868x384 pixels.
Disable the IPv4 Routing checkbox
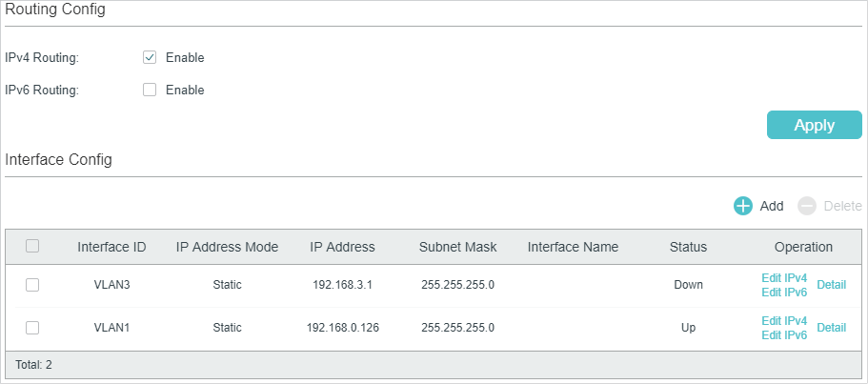click(150, 57)
